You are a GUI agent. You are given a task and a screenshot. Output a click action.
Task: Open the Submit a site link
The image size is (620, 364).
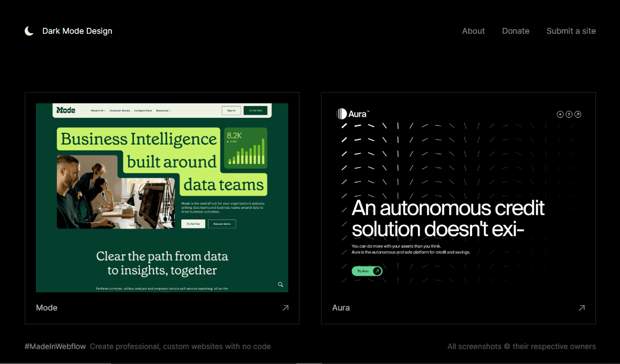(x=571, y=31)
